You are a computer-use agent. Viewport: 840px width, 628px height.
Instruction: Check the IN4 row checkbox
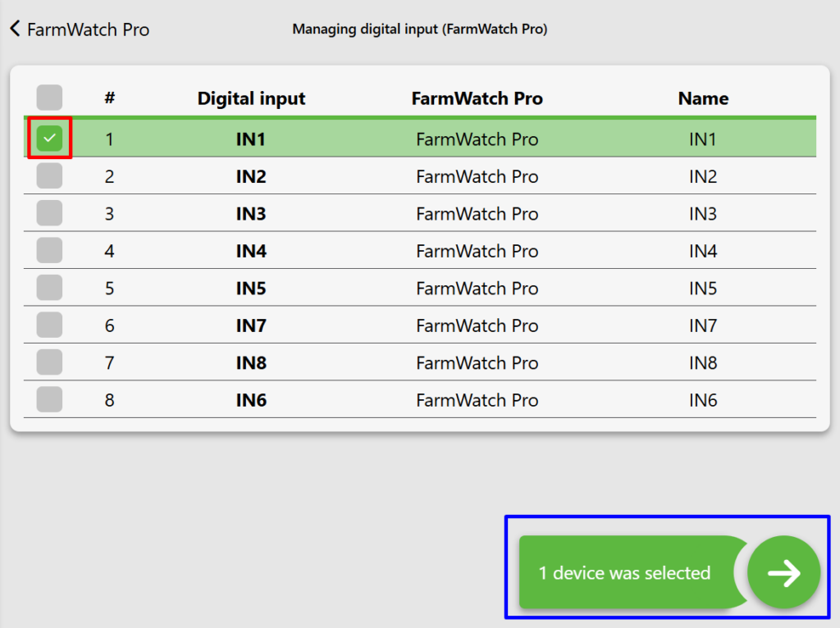[49, 250]
